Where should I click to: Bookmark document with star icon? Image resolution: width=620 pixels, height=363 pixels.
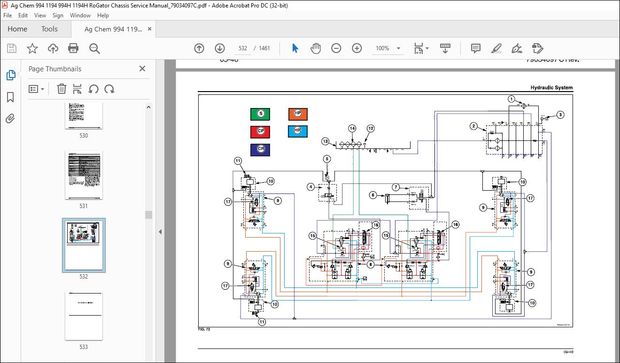pyautogui.click(x=32, y=48)
